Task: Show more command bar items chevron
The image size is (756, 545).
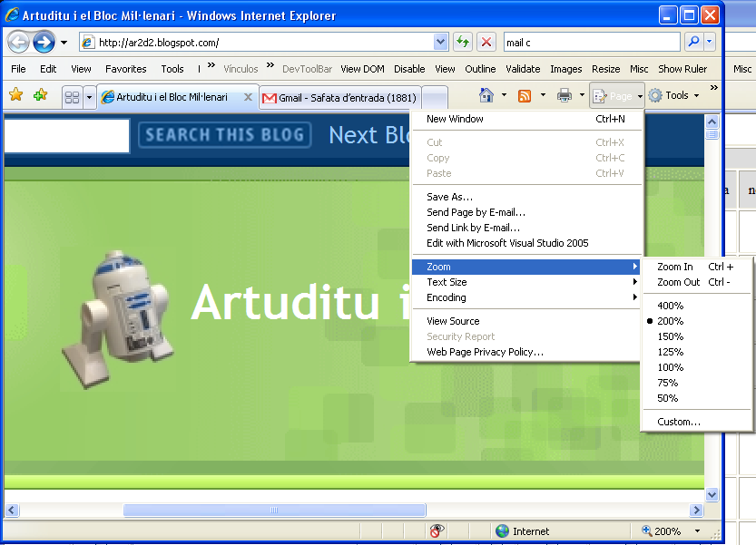Action: click(x=714, y=87)
